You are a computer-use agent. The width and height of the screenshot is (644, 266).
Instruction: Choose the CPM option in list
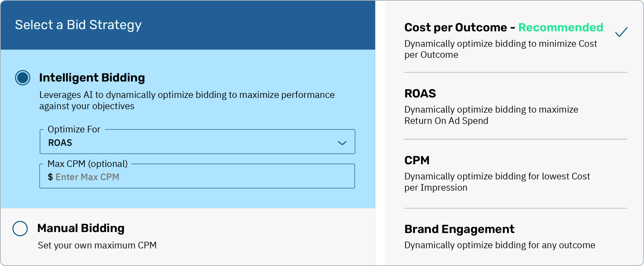(417, 160)
